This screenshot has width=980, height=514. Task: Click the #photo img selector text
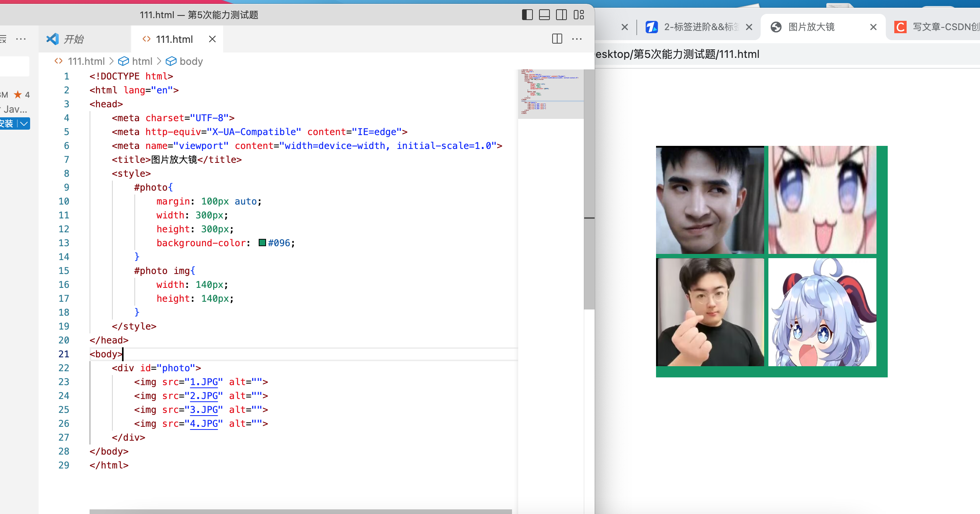162,271
